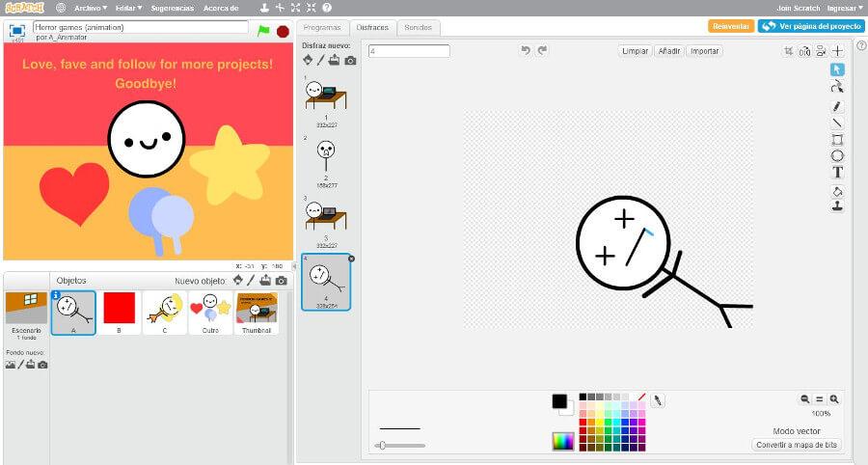Select the top bar duplicate stamp
This screenshot has height=465, width=868.
pos(264,8)
